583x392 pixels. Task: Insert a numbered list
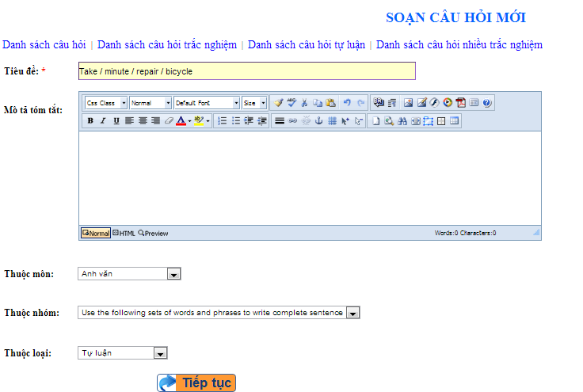[x=223, y=120]
